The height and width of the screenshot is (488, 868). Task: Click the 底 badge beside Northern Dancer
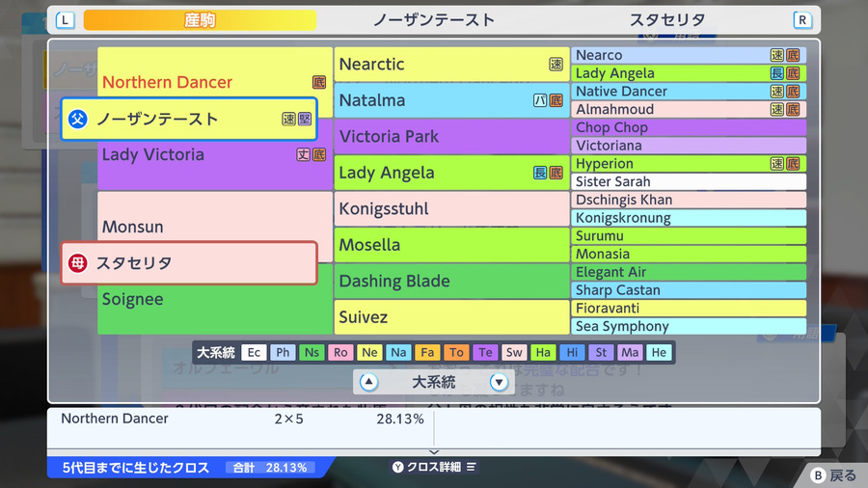[319, 82]
